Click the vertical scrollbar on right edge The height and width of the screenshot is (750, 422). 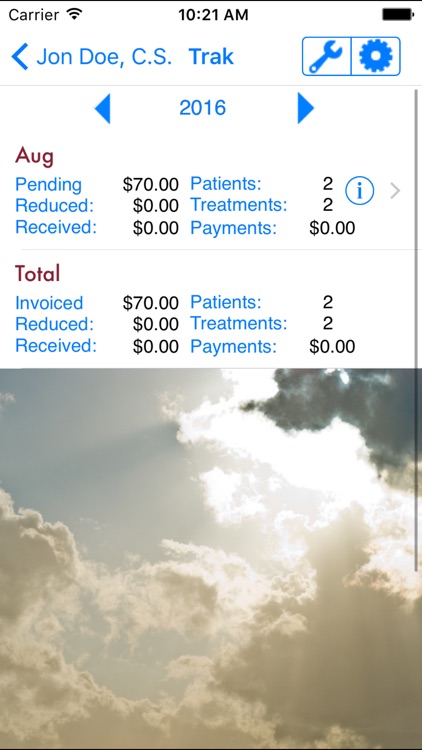point(416,330)
